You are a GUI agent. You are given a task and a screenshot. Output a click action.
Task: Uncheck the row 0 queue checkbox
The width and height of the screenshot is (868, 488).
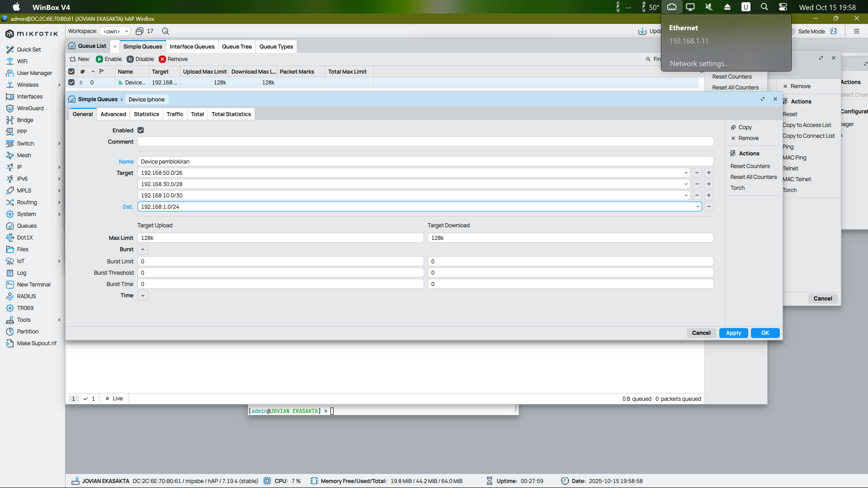click(x=71, y=83)
